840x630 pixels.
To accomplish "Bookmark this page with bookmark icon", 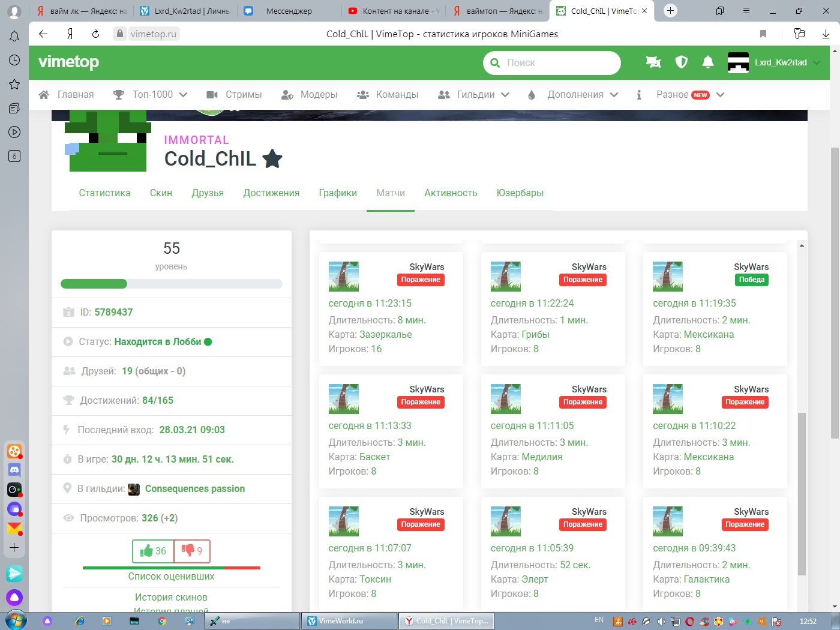I will pos(763,34).
